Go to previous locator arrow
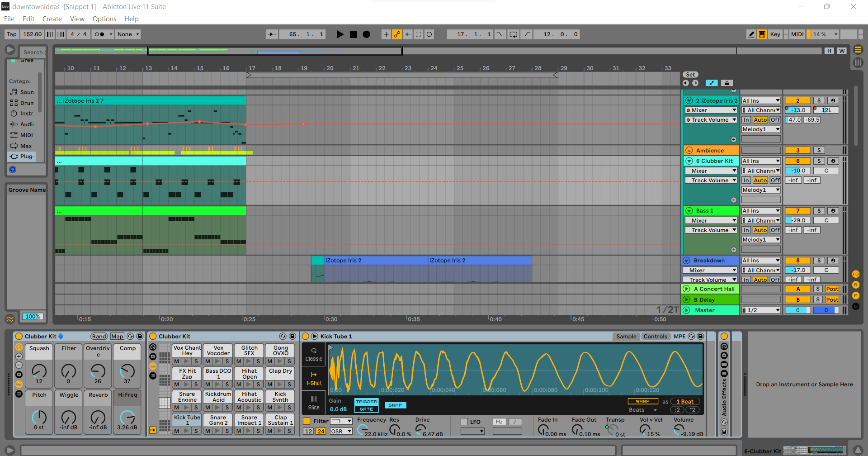The height and width of the screenshot is (456, 868). 686,83
